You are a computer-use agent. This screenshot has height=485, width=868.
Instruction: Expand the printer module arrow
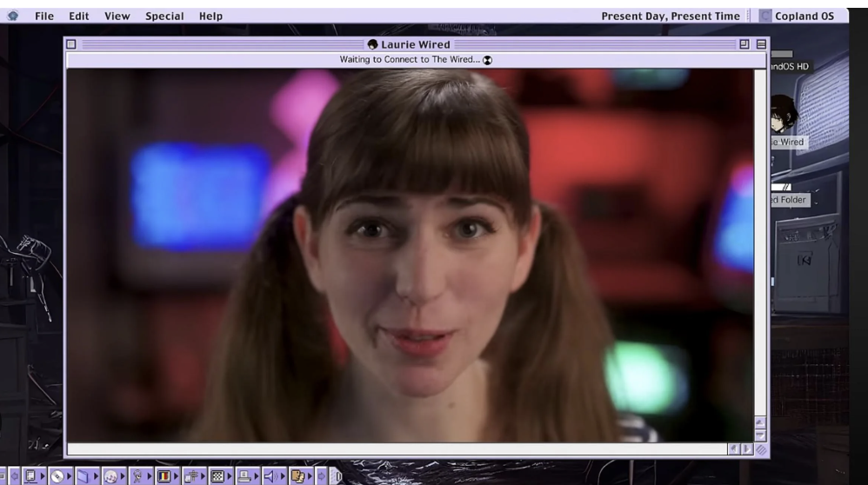[x=257, y=475]
